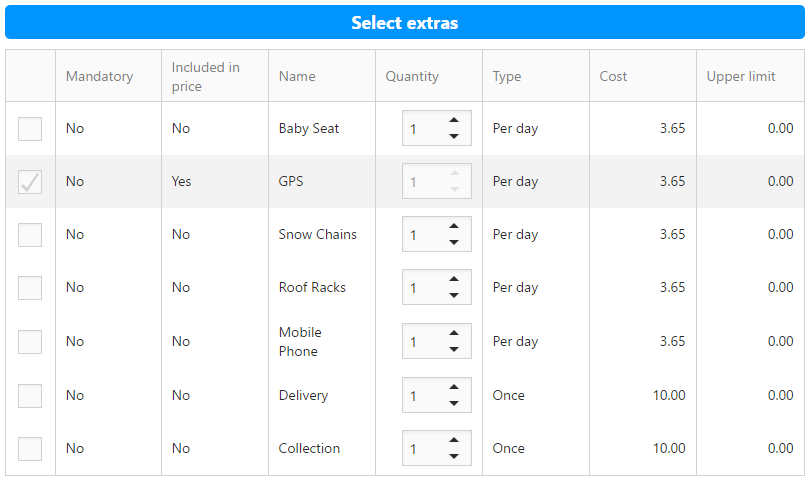Toggle the Collection extra checkbox
The image size is (811, 481).
coord(30,448)
